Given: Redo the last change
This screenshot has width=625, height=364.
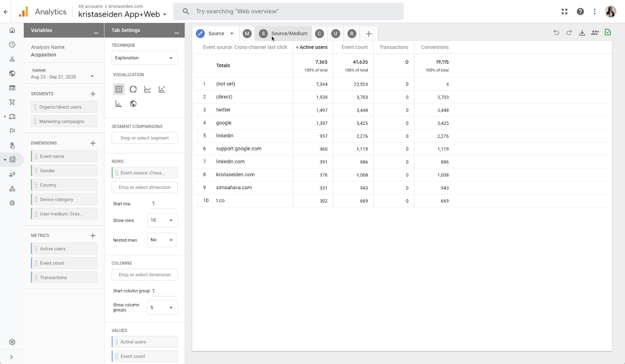Looking at the screenshot, I should click(569, 33).
